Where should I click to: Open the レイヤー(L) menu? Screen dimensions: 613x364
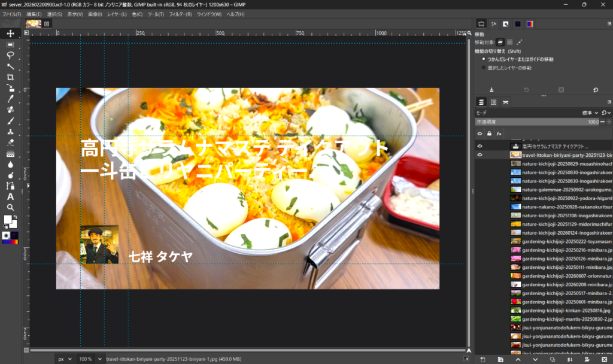point(117,14)
